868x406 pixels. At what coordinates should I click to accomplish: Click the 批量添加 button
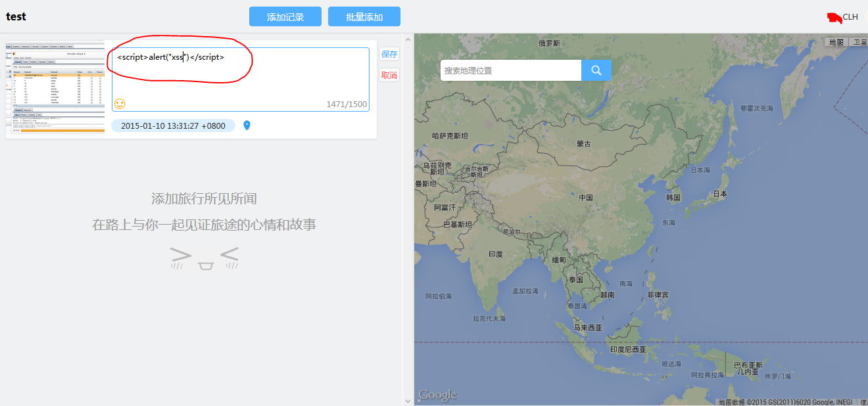click(x=364, y=16)
